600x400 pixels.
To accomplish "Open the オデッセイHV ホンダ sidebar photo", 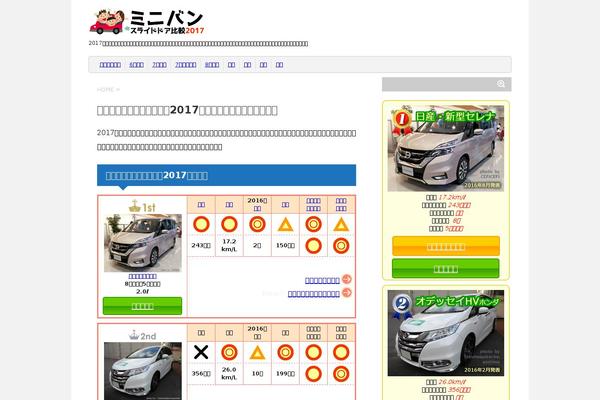I will click(x=446, y=333).
